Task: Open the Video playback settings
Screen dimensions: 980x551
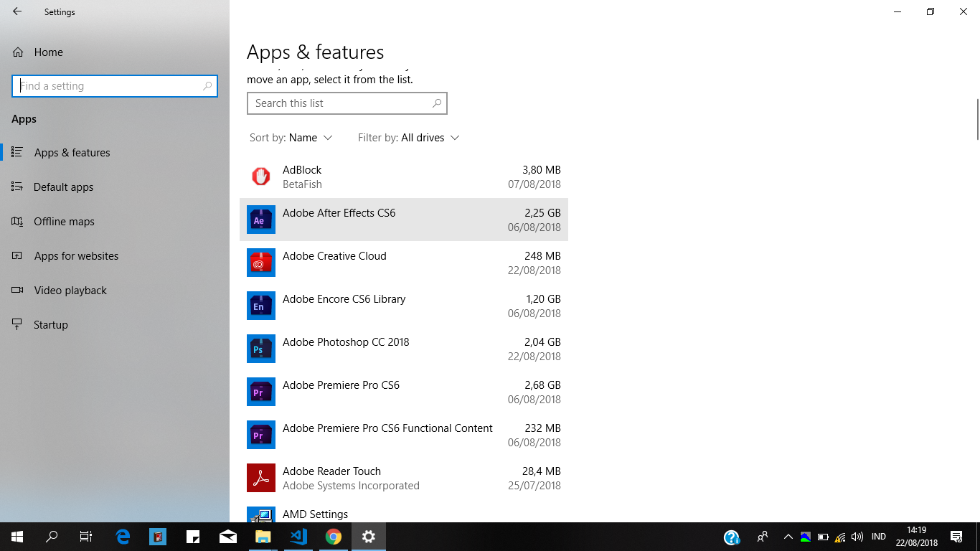Action: coord(115,291)
